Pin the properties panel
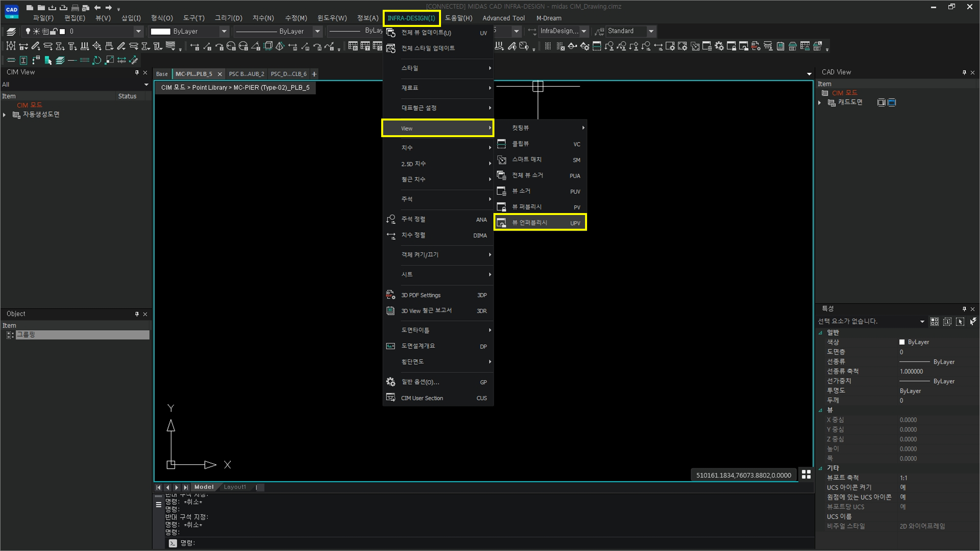Image resolution: width=980 pixels, height=551 pixels. [x=964, y=309]
